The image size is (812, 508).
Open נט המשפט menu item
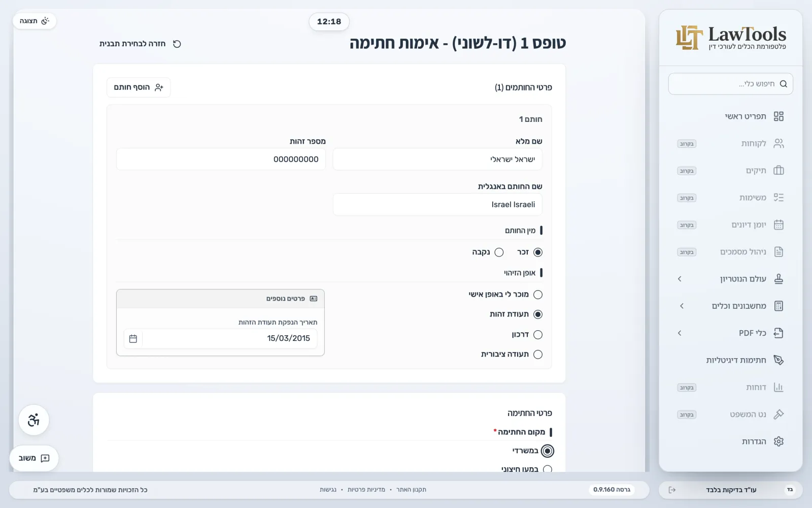coord(731,414)
